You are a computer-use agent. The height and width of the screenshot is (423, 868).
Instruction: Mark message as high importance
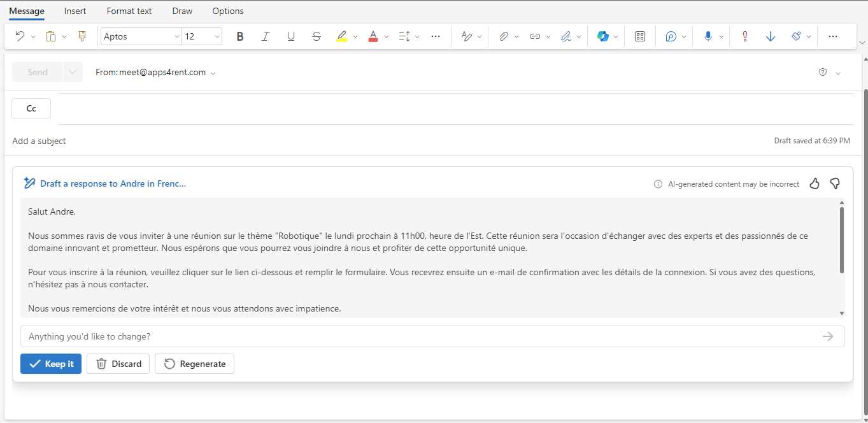coord(744,36)
